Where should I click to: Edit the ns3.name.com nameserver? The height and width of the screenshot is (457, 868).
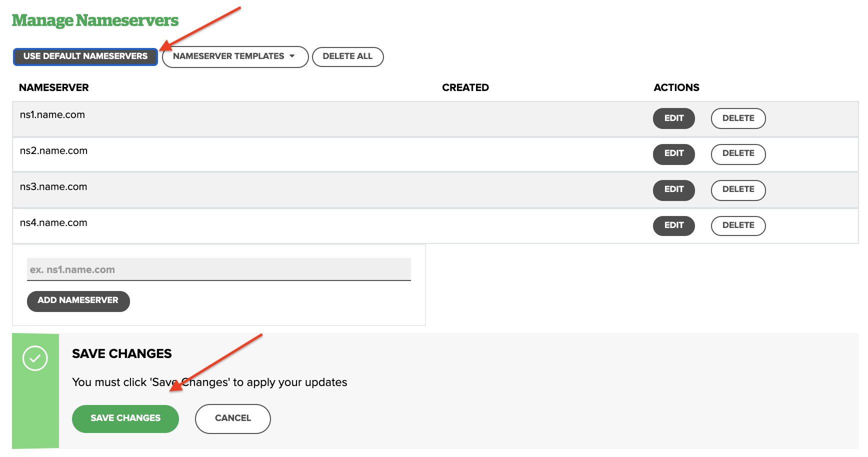point(673,190)
